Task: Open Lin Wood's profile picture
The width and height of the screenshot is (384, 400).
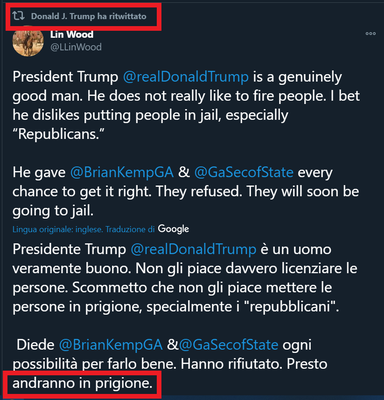Action: click(28, 42)
